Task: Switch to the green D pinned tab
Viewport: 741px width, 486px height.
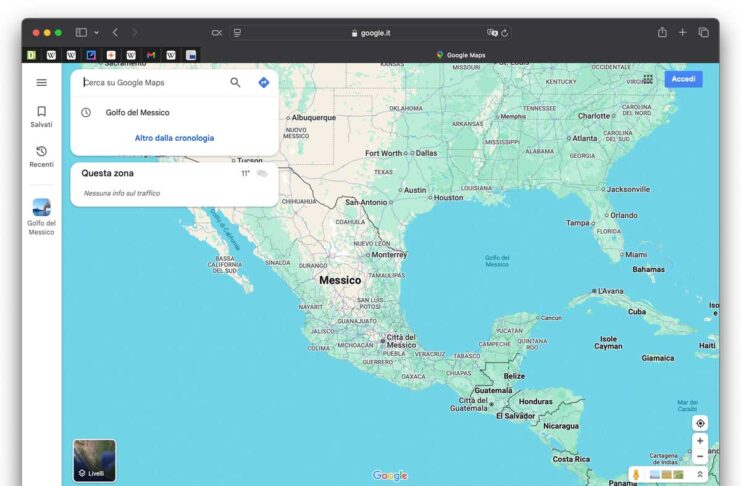Action: pos(31,55)
